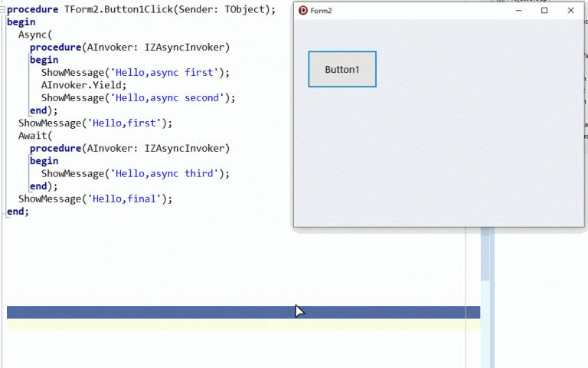Screen dimensions: 588x368
Task: Click 'TForm2.Button1Click' in the procedure header
Action: click(119, 9)
